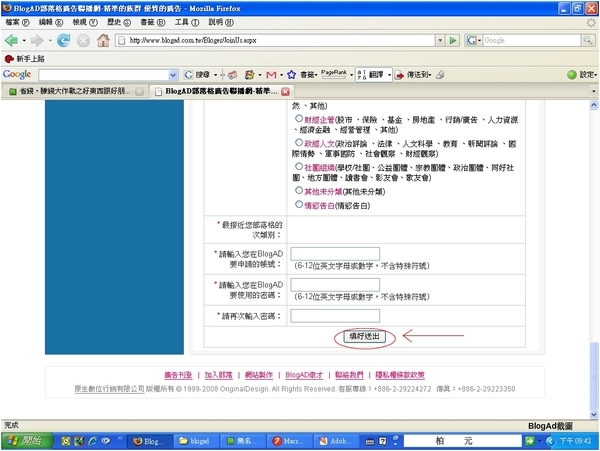The image size is (600, 451).
Task: Close the BlogAD tab with its red X
Action: tap(285, 91)
